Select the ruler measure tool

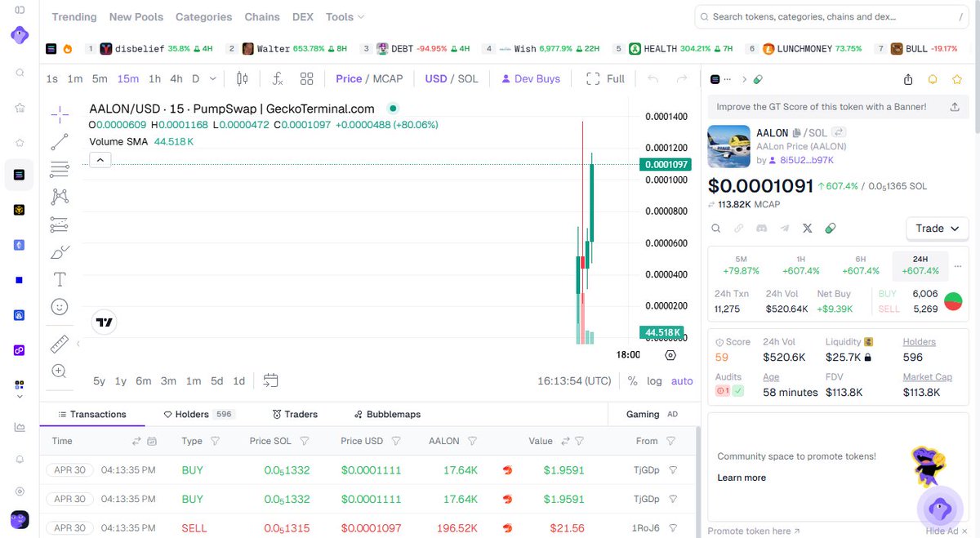click(60, 344)
